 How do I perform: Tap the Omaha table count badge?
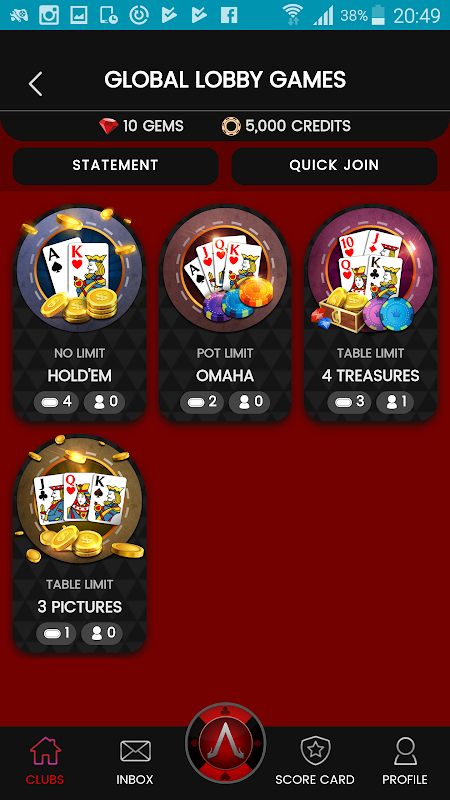tap(202, 402)
